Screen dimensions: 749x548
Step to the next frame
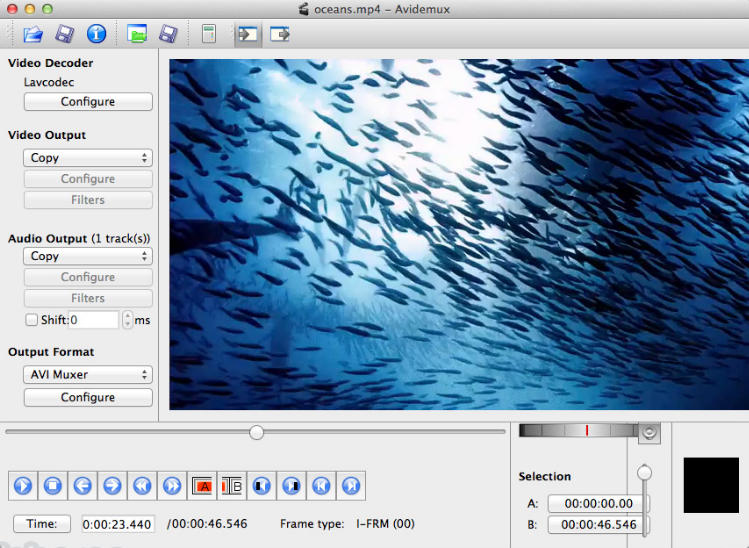coord(112,486)
